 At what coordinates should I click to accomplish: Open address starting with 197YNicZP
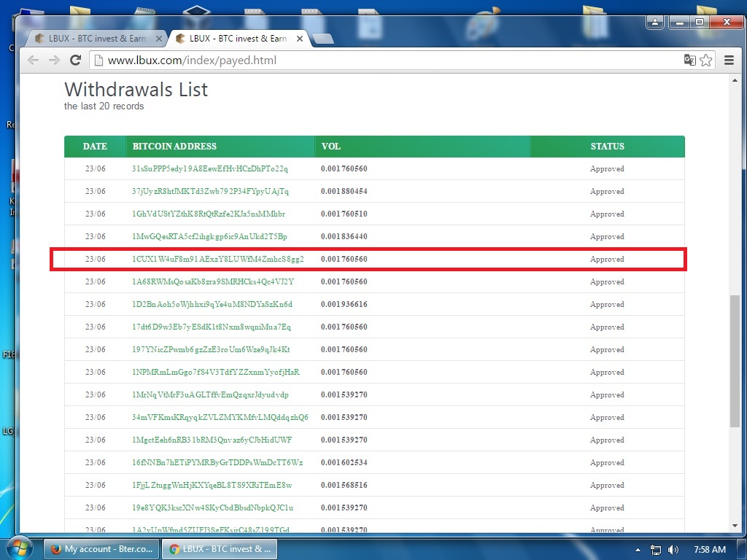(x=211, y=349)
